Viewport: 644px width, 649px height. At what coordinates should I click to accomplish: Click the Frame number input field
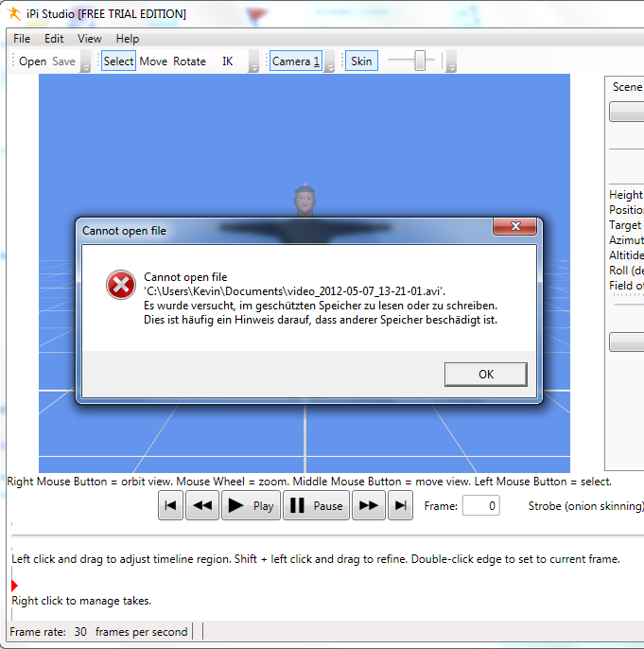[480, 505]
